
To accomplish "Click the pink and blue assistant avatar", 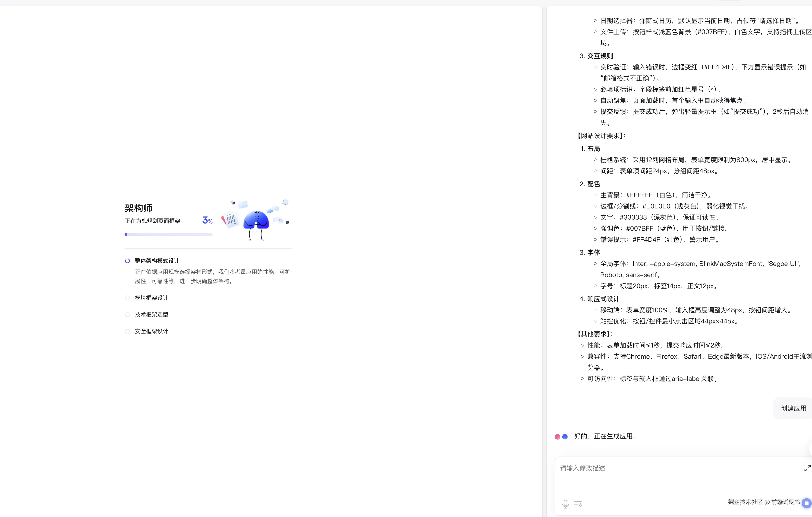I will [561, 436].
